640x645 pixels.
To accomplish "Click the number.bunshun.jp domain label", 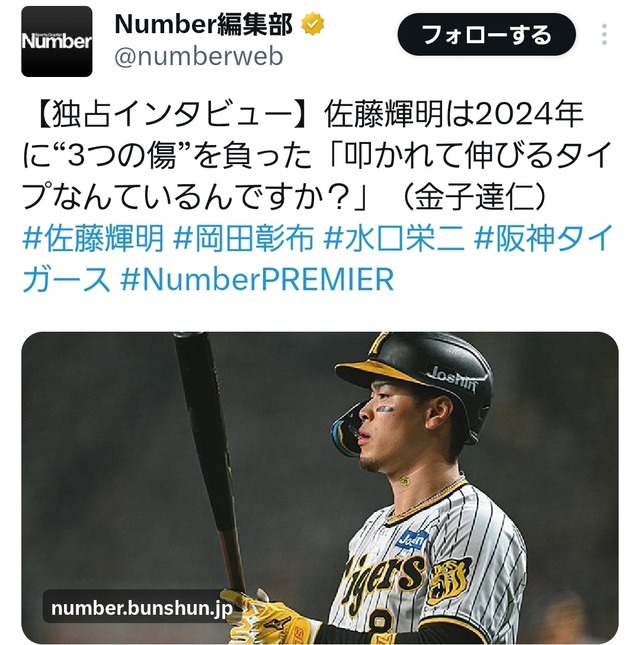I will pos(142,608).
